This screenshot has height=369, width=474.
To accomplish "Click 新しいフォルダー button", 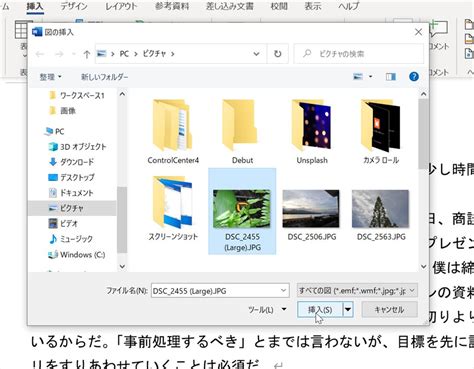I will tap(105, 77).
